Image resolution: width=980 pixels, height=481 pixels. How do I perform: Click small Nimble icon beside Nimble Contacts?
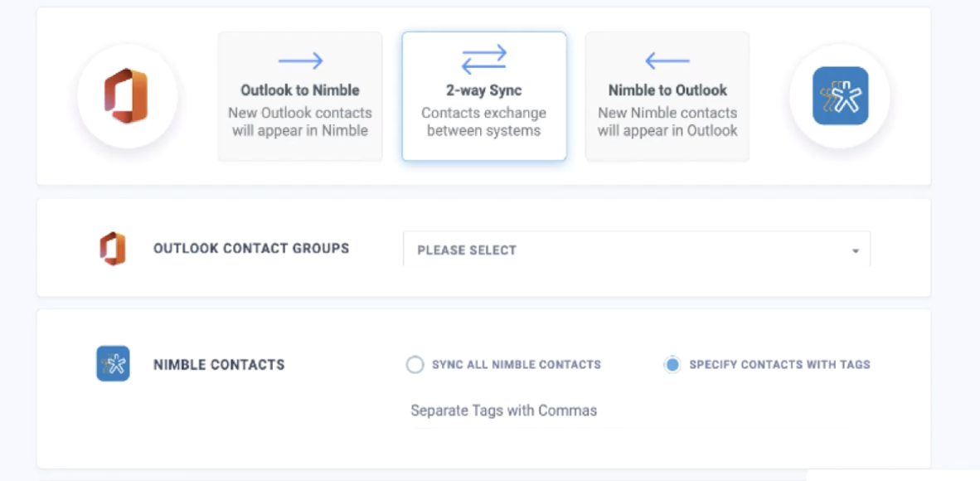coord(113,364)
